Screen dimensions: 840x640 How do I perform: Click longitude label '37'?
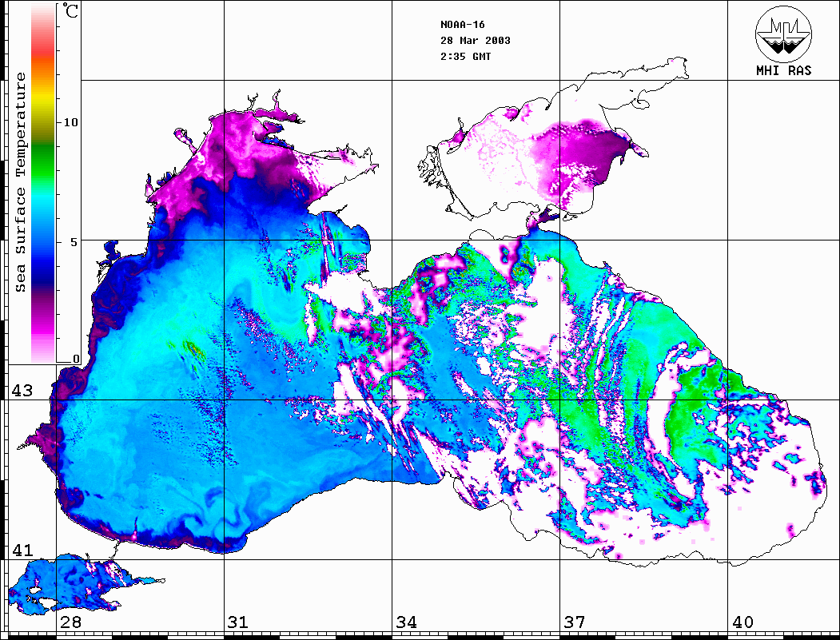575,622
